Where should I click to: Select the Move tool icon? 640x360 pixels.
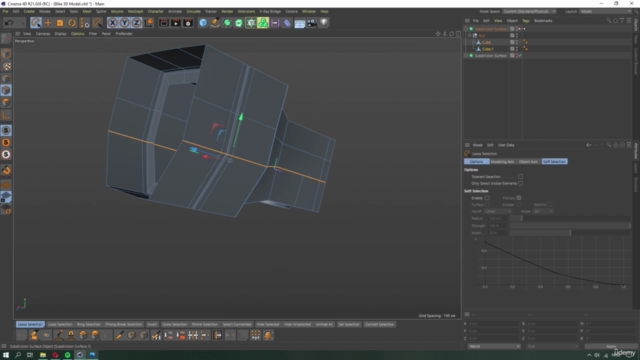pos(48,23)
